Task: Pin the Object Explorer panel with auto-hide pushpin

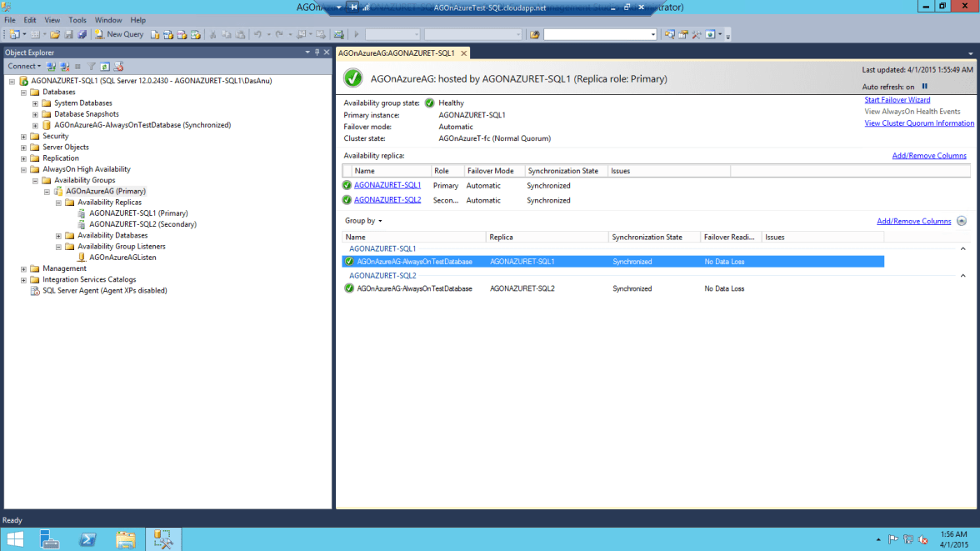Action: (x=317, y=53)
